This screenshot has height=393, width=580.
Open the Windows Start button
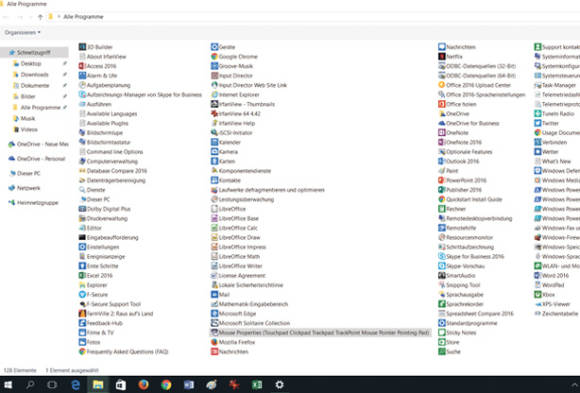pos(8,385)
